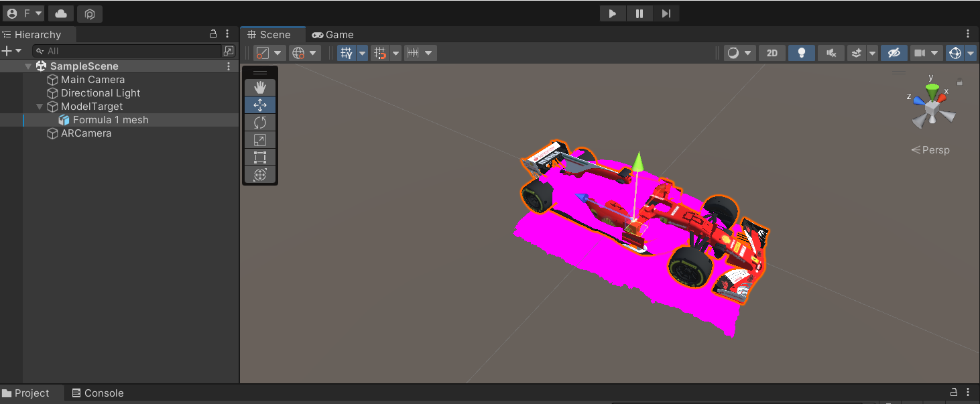This screenshot has width=980, height=404.
Task: Click the Unity Version Control cloud icon
Action: (60, 13)
